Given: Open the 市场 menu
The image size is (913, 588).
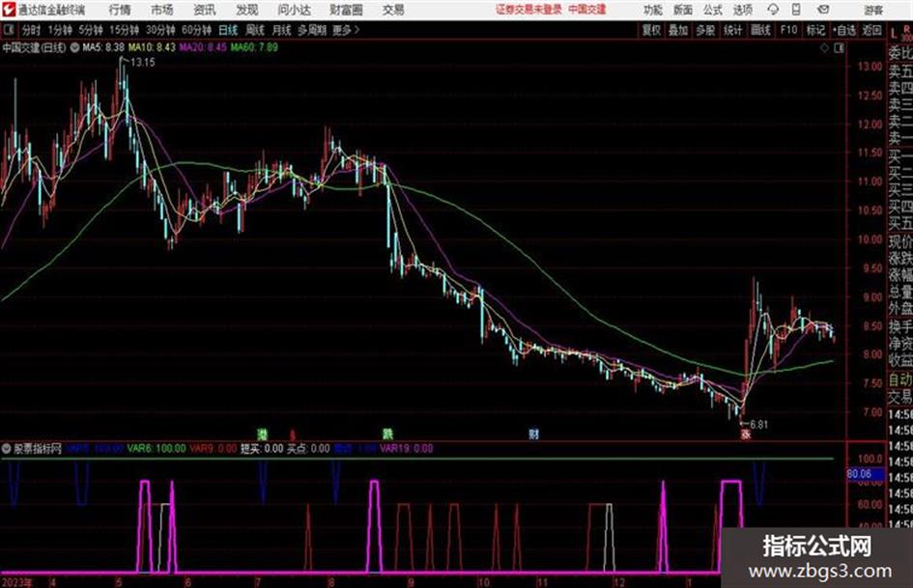Looking at the screenshot, I should tap(162, 10).
